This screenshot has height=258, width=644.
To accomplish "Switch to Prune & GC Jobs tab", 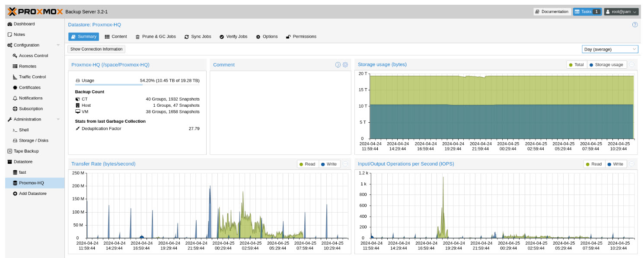I will point(155,37).
